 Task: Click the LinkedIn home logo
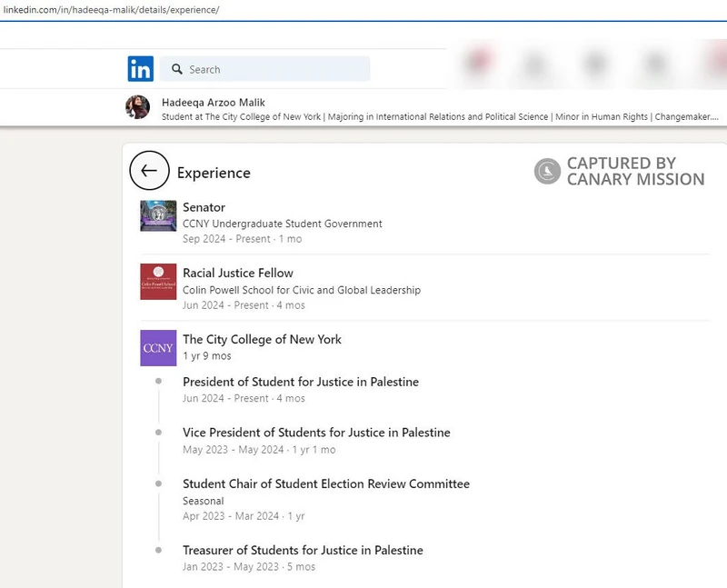(x=141, y=69)
